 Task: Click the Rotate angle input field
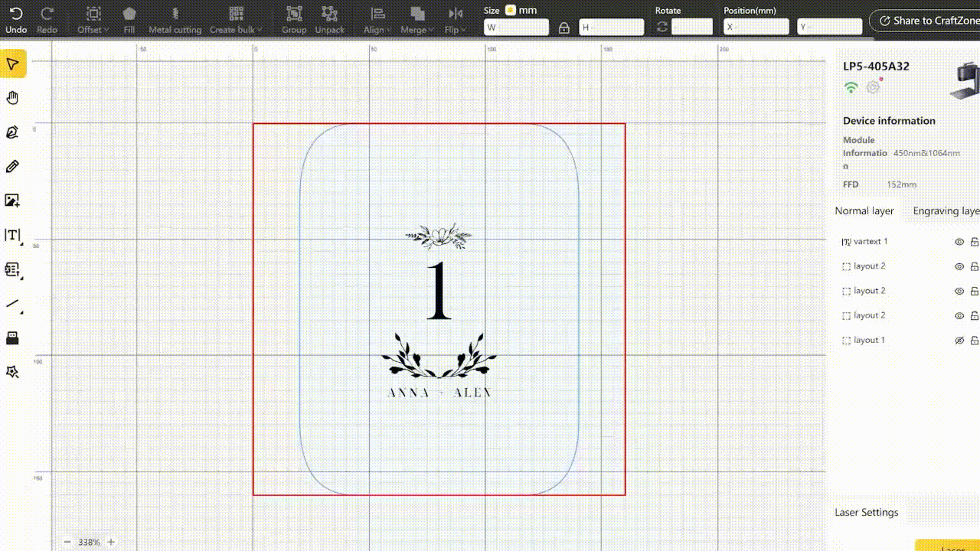[692, 28]
